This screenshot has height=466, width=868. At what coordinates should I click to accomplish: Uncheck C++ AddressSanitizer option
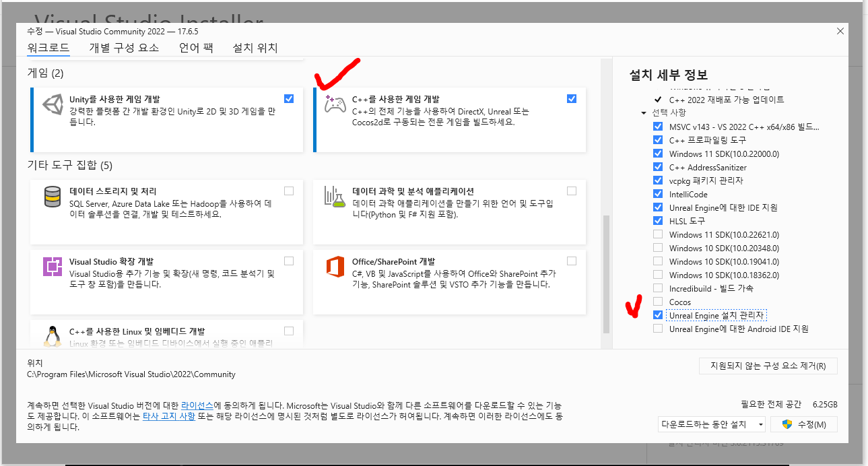pyautogui.click(x=658, y=167)
